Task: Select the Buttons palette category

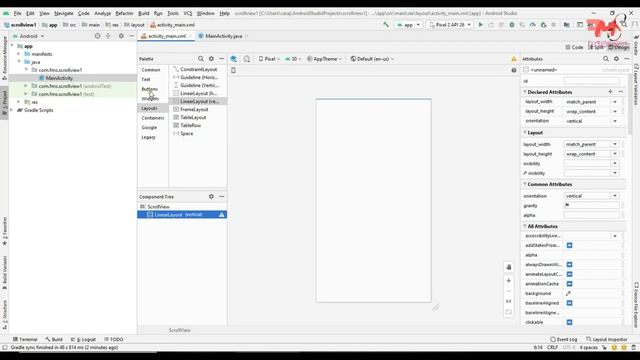Action: [150, 89]
